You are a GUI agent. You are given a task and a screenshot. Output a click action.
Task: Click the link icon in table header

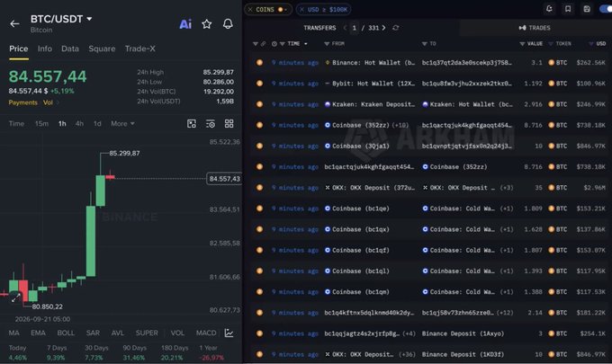pos(264,44)
